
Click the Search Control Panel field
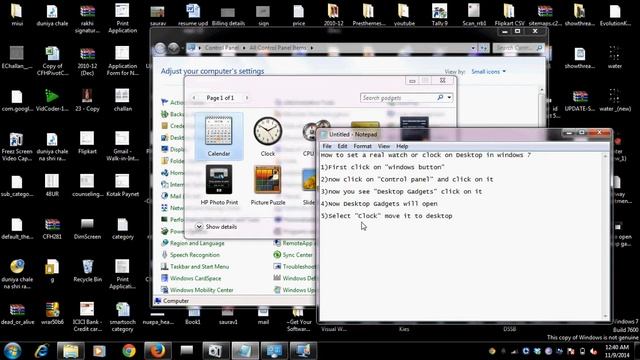[x=518, y=48]
